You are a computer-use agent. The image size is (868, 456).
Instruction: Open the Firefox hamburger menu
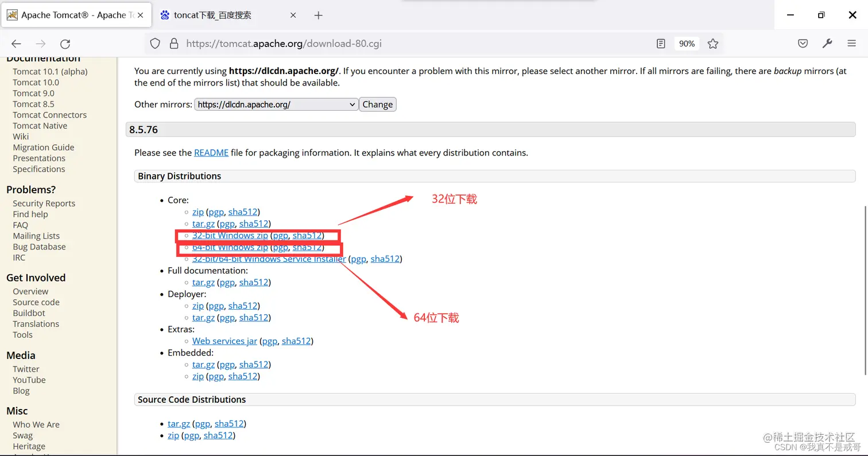point(851,44)
